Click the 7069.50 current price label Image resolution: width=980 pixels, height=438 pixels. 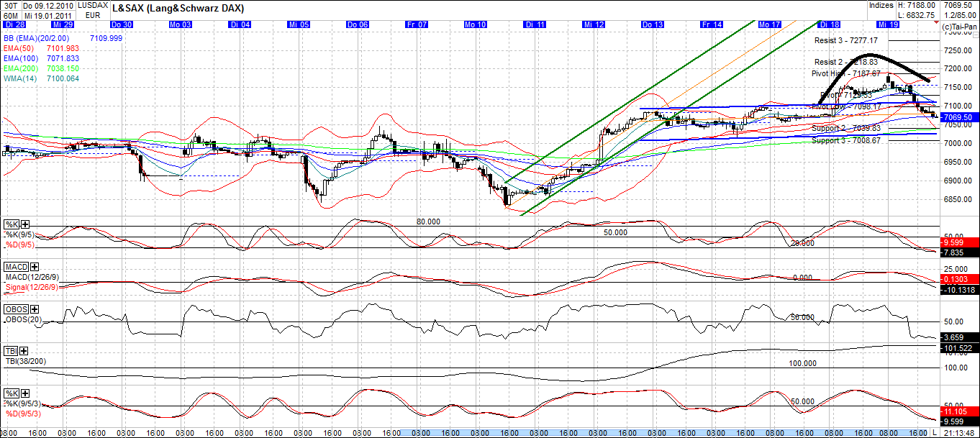[x=959, y=116]
